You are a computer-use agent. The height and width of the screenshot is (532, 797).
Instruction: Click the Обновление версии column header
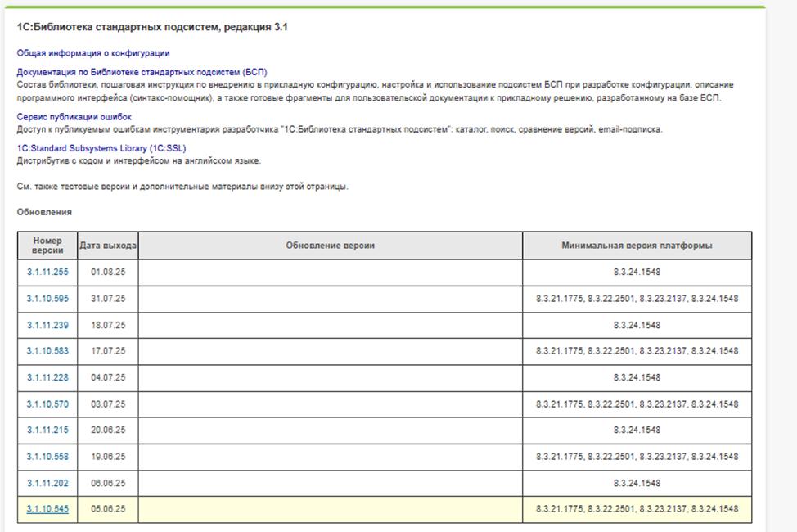point(331,246)
